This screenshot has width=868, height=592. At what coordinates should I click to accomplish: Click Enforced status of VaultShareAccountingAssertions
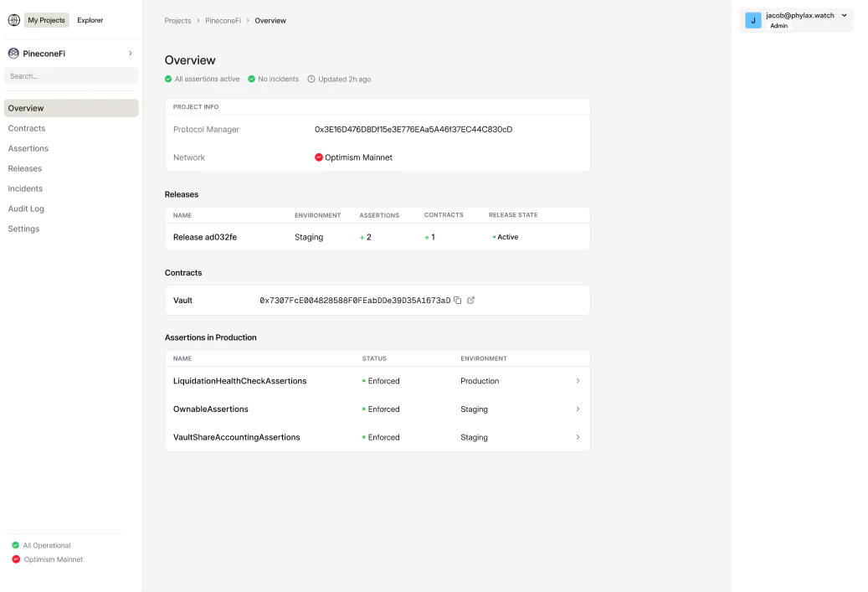click(x=381, y=437)
